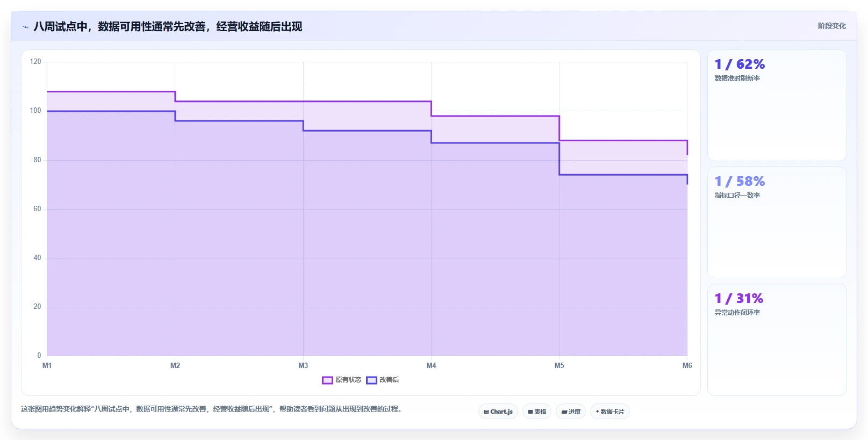The width and height of the screenshot is (868, 440).
Task: Toggle the 原有状态 legend series
Action: 342,380
